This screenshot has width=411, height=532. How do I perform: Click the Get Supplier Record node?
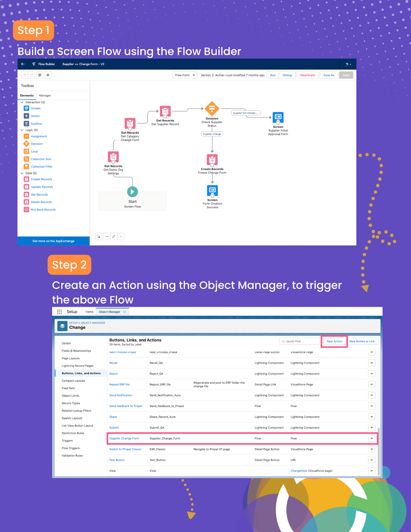165,111
